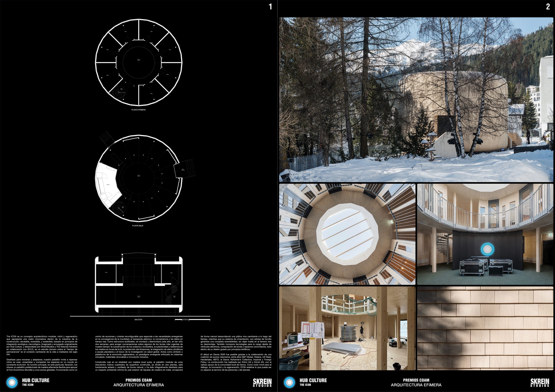This screenshot has height=392, width=555.
Task: Click the Skrein Studios logo on panel 2
Action: pyautogui.click(x=540, y=382)
